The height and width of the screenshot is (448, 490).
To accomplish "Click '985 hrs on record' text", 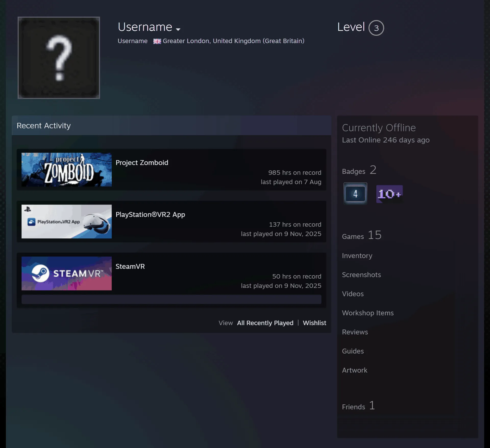I will [295, 173].
